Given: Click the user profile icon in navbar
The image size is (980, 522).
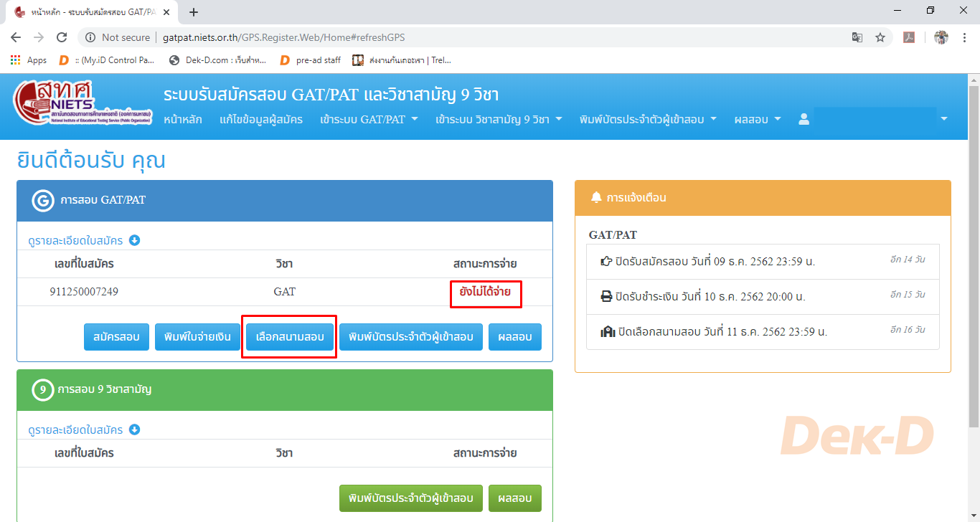Looking at the screenshot, I should pyautogui.click(x=804, y=119).
